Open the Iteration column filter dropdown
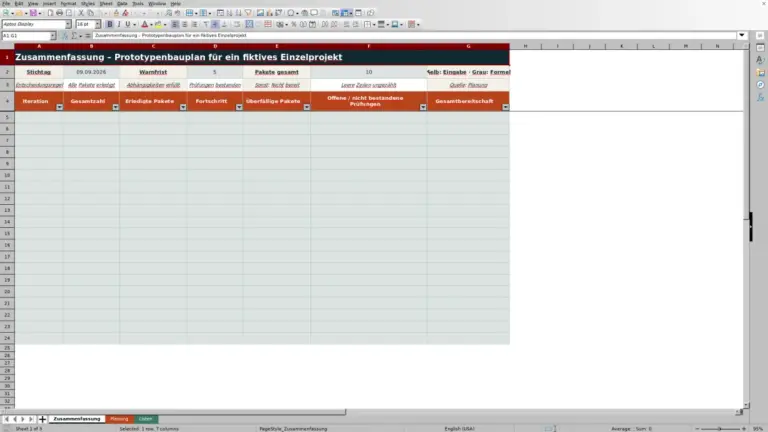768x432 pixels. tap(59, 107)
